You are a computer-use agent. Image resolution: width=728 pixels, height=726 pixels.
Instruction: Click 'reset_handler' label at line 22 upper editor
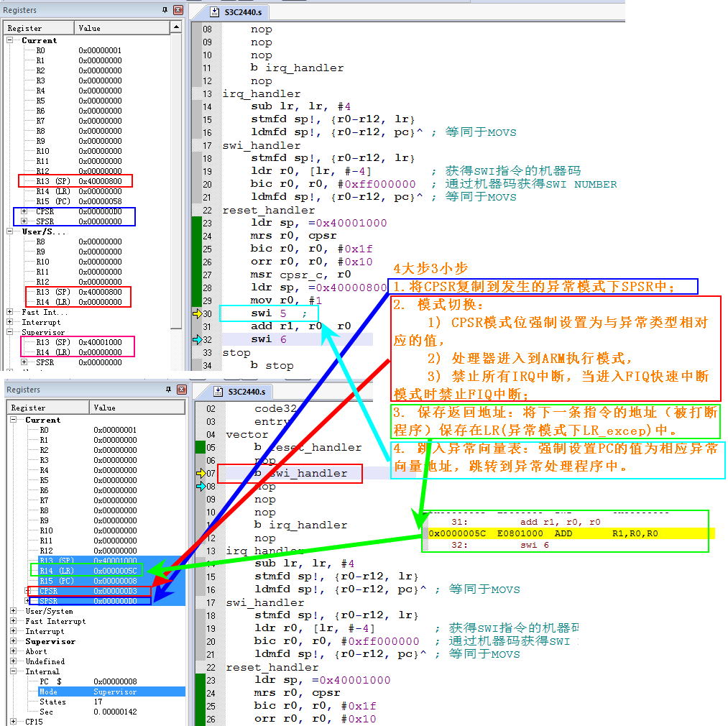click(x=269, y=210)
